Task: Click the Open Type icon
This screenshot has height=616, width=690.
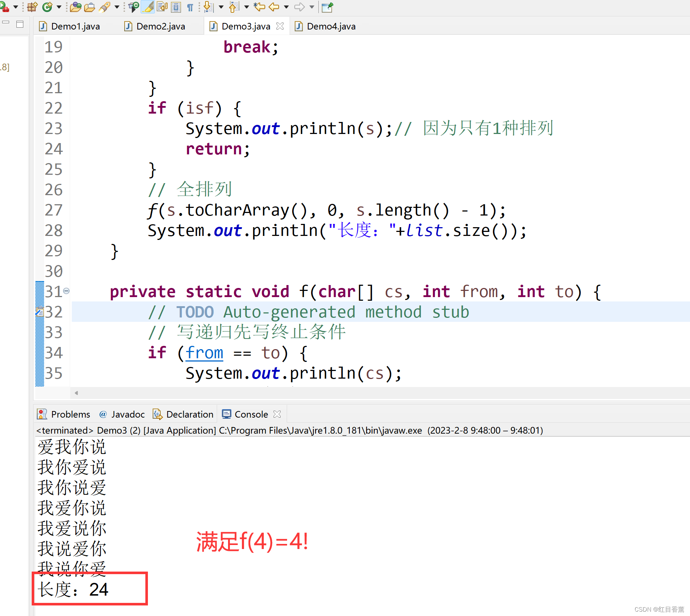Action: point(75,7)
